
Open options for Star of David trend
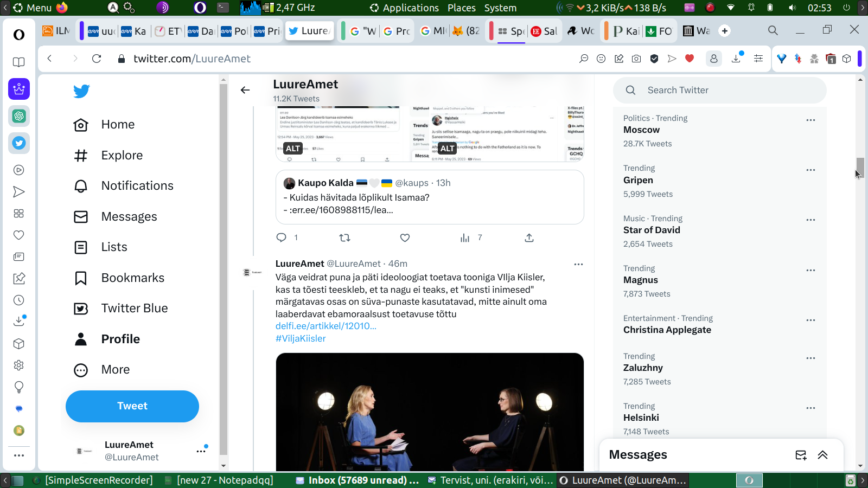pyautogui.click(x=810, y=220)
